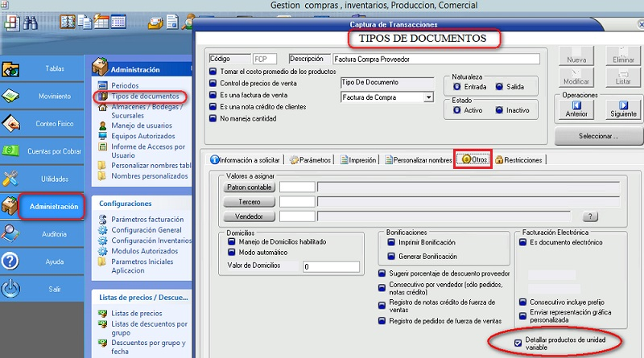Click the Seleccionar button
The width and height of the screenshot is (644, 358).
click(598, 136)
